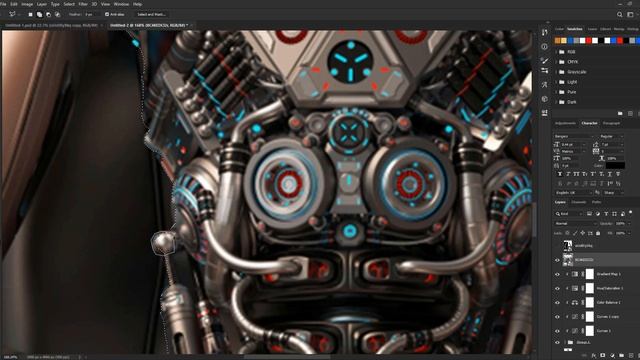Select the Gradient Map 1 layer mask thumbnail
The width and height of the screenshot is (640, 360).
coord(590,274)
